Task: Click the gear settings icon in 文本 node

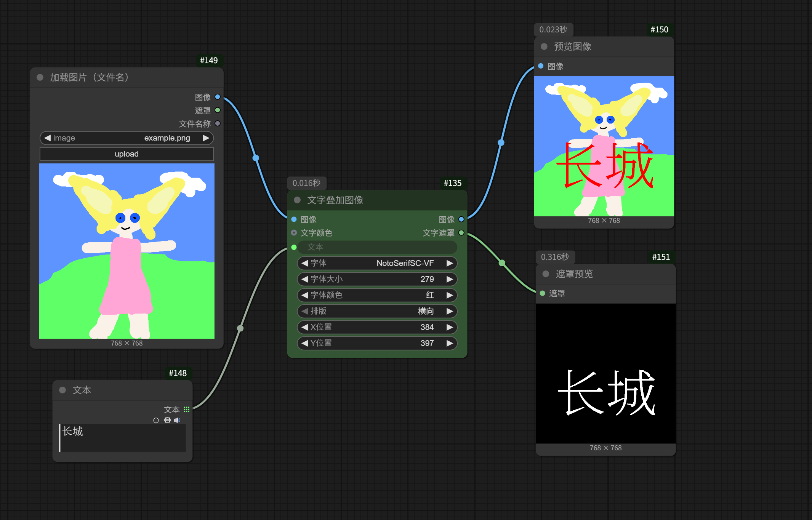Action: click(167, 420)
